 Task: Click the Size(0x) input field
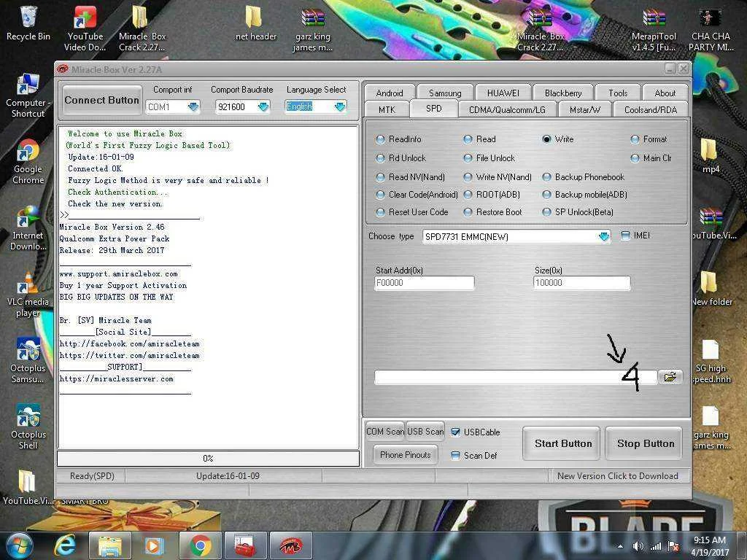581,283
